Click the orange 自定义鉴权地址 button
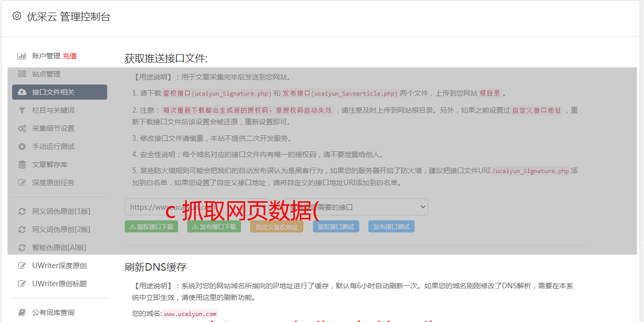This screenshot has width=644, height=322. [x=277, y=227]
